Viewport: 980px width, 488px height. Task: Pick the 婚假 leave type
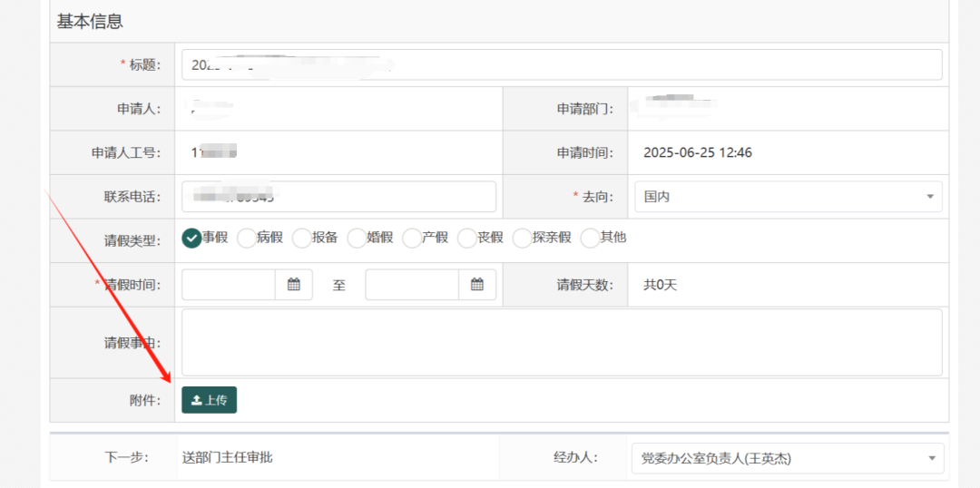[x=357, y=238]
